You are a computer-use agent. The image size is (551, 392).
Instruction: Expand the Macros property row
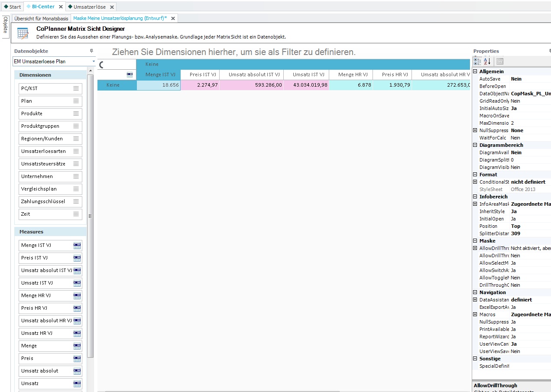click(x=475, y=314)
